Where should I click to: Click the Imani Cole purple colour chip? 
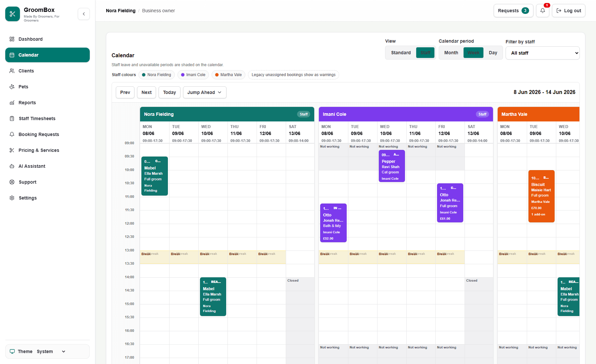(x=193, y=75)
